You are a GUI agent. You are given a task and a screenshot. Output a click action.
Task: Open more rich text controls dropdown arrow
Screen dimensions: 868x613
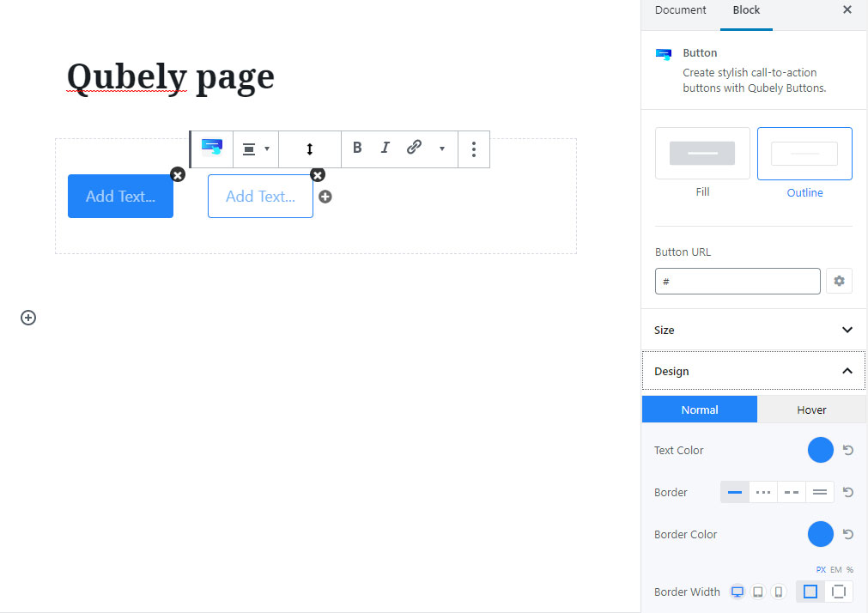[x=442, y=149]
